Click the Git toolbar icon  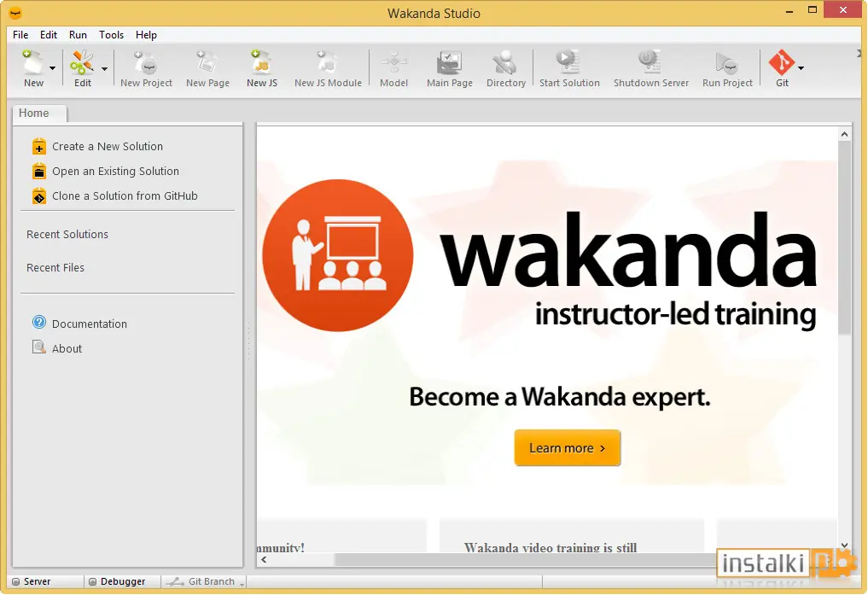pos(782,62)
